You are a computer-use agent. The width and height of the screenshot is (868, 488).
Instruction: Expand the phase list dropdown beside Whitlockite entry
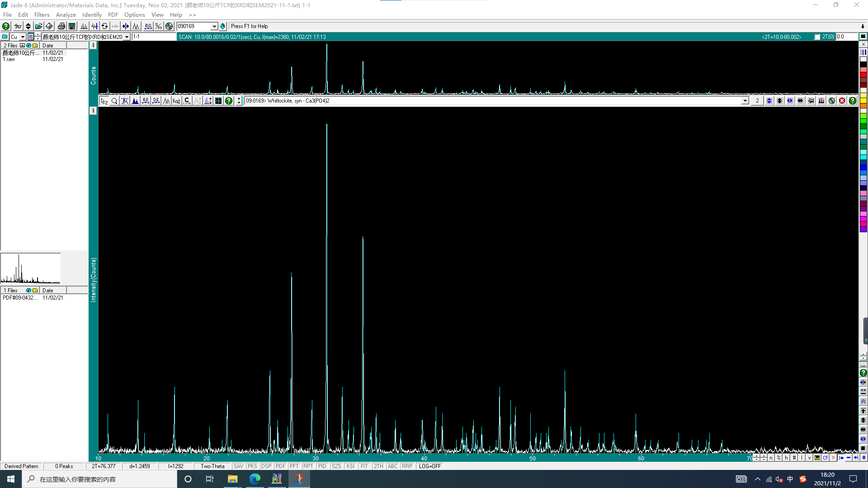point(745,100)
